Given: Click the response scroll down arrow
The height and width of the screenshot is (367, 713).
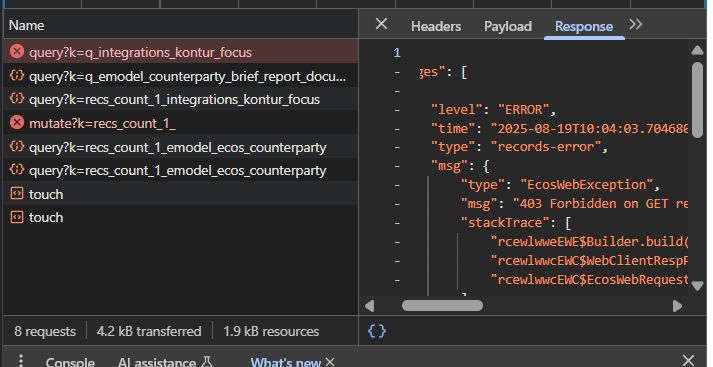Looking at the screenshot, I should pos(698,286).
